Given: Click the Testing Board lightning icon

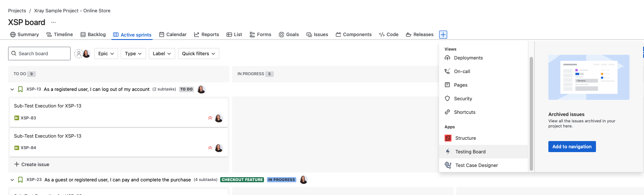Looking at the screenshot, I should 448,152.
